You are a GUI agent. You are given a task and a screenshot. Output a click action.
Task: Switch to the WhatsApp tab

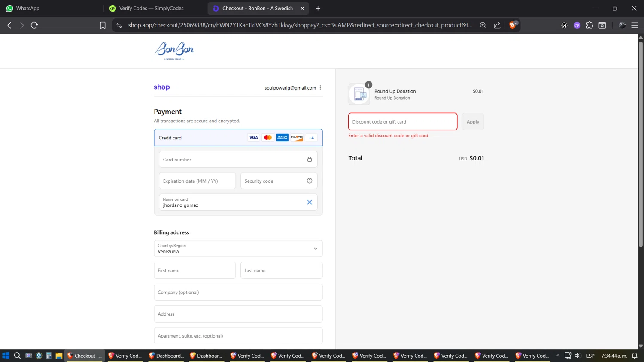point(51,8)
